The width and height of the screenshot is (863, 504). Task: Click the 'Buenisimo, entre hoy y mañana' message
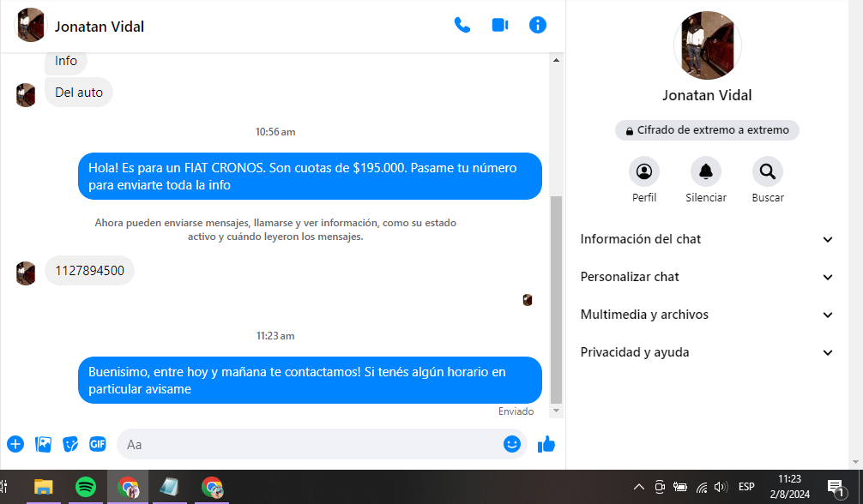pos(310,381)
